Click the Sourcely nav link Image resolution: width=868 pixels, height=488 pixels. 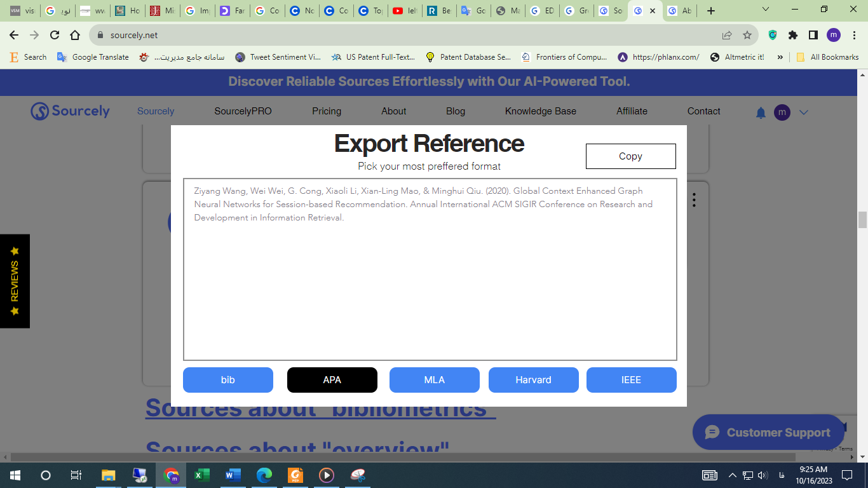tap(156, 111)
